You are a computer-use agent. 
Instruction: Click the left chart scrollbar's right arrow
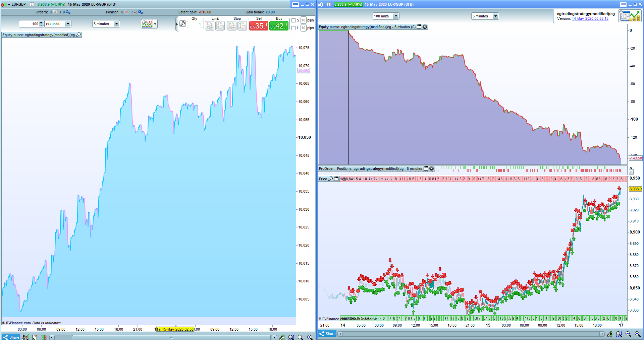274,337
